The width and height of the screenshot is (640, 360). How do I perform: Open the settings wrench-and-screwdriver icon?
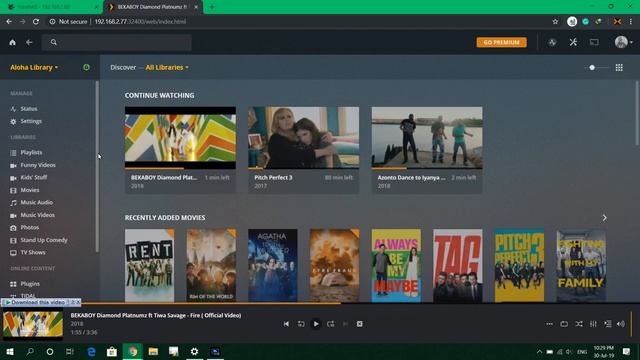[573, 42]
